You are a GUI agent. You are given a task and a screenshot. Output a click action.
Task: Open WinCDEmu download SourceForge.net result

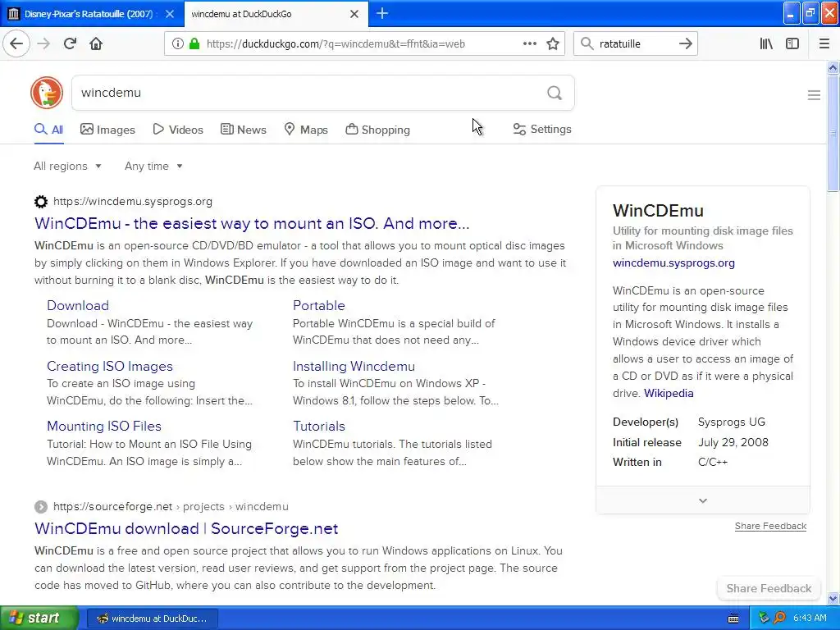click(x=186, y=529)
